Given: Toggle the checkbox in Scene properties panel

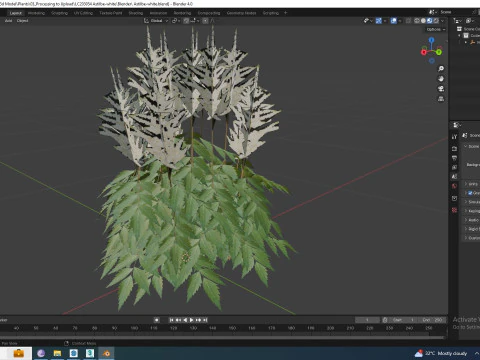Looking at the screenshot, I should coord(470,193).
